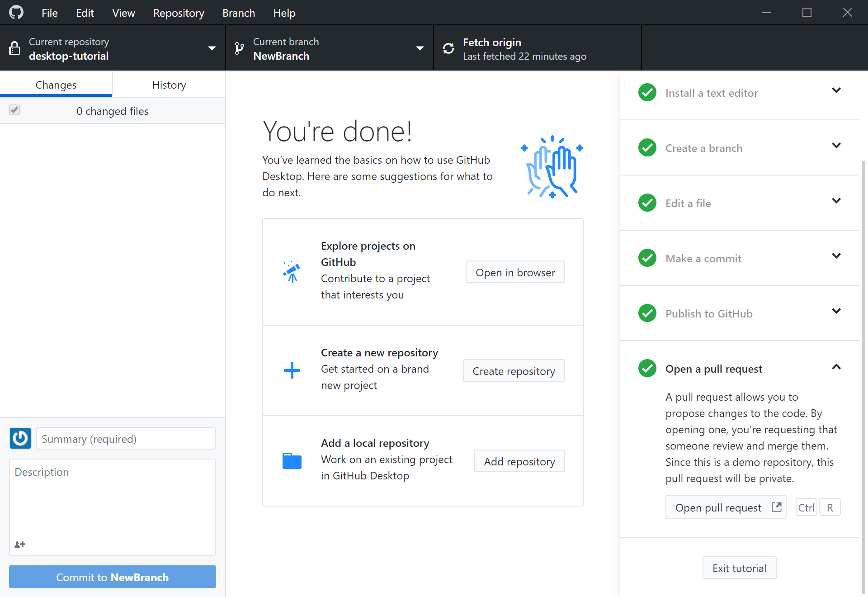
Task: Click the Description text area
Action: 113,507
